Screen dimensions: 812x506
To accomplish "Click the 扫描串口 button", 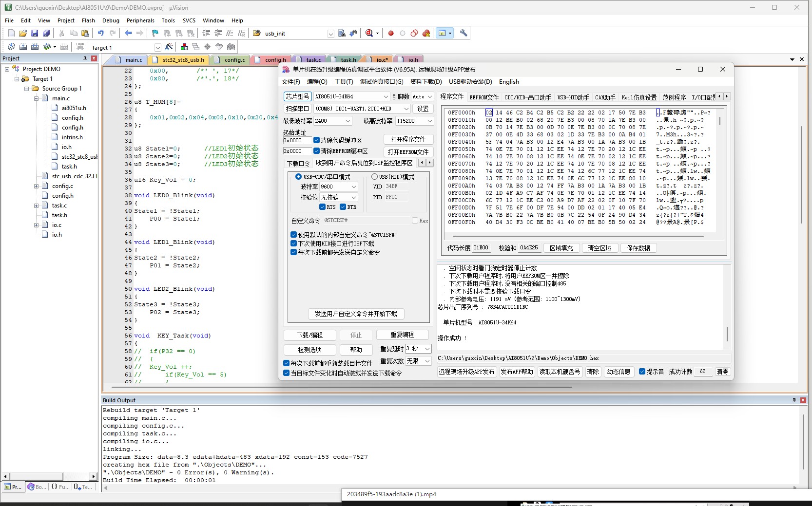I will click(297, 109).
